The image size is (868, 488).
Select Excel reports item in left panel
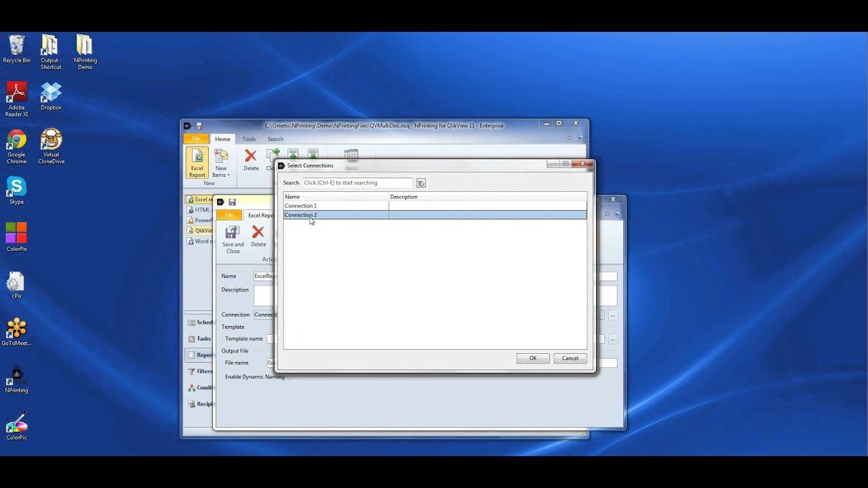(x=199, y=199)
